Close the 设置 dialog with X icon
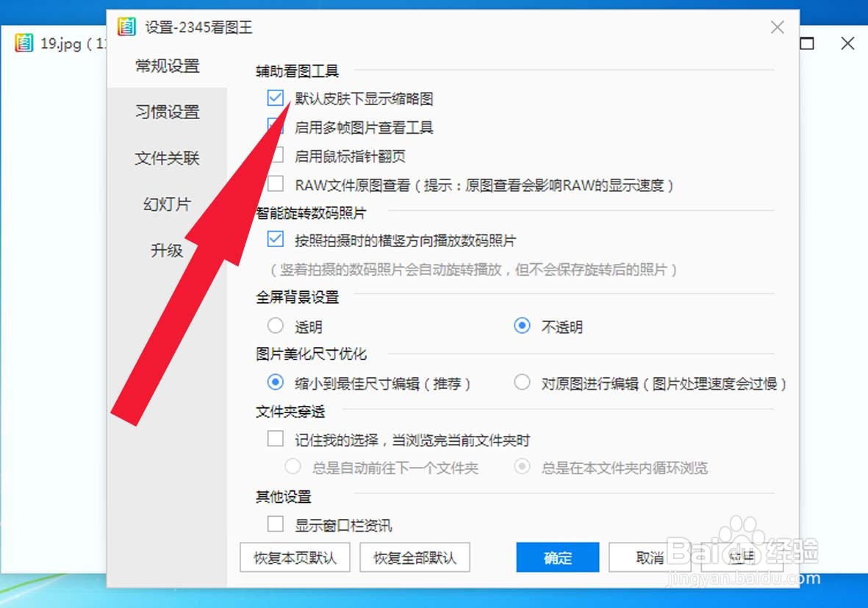This screenshot has height=608, width=868. coord(777,27)
